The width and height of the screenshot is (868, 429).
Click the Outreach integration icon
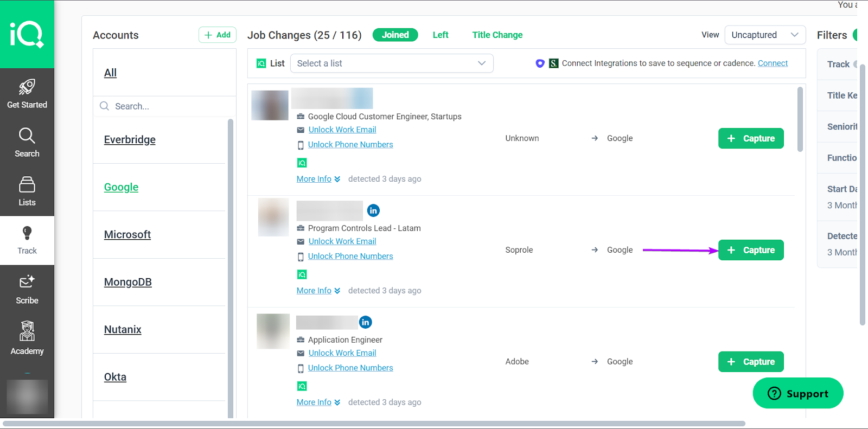[540, 63]
